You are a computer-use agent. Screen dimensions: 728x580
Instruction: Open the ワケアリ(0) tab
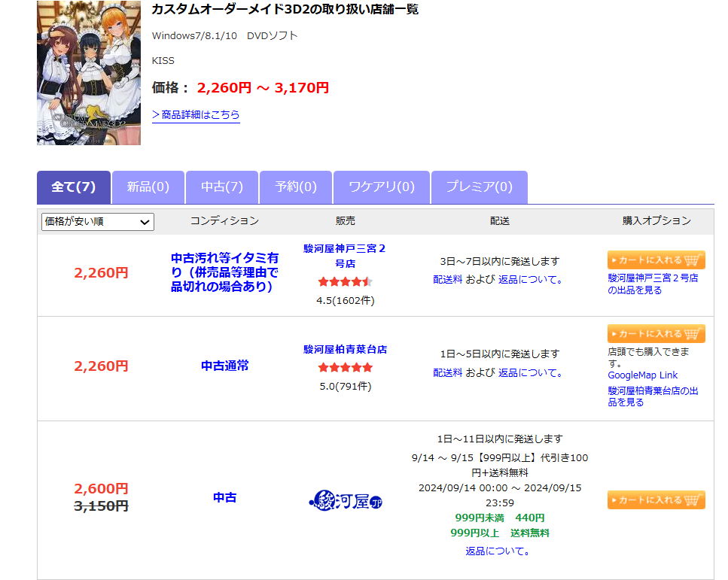(382, 187)
